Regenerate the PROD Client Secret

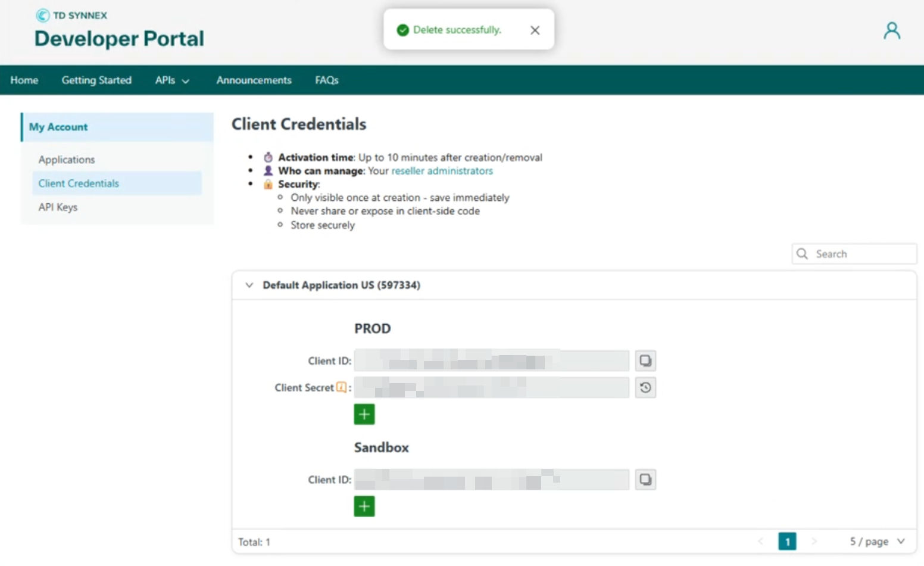(x=645, y=388)
